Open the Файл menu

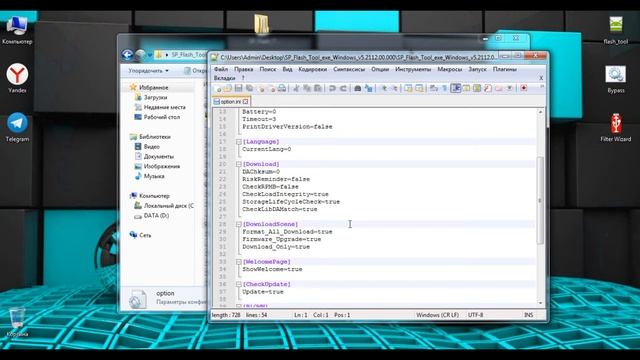click(221, 69)
